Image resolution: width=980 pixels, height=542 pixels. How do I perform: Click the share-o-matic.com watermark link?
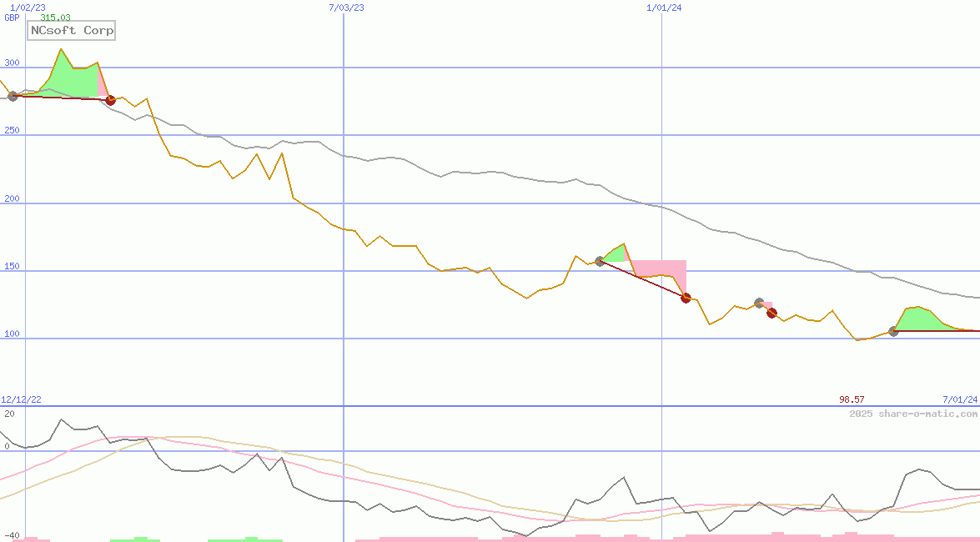point(913,414)
